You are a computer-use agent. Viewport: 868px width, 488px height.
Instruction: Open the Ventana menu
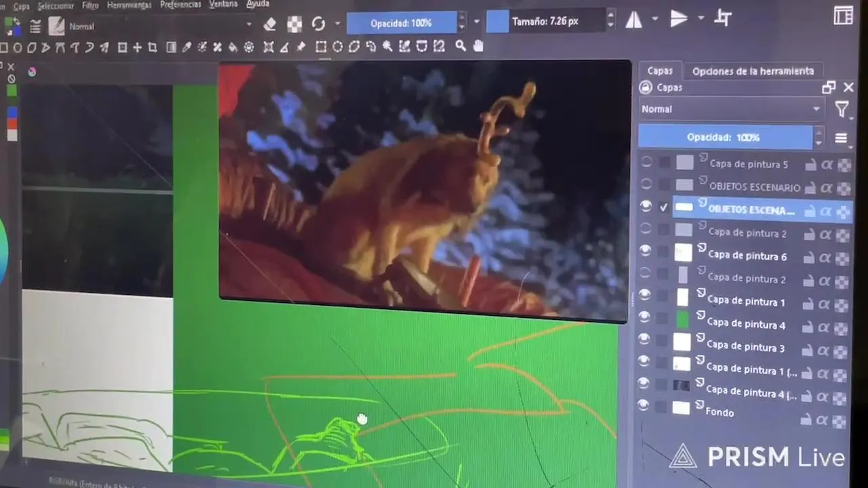(223, 3)
